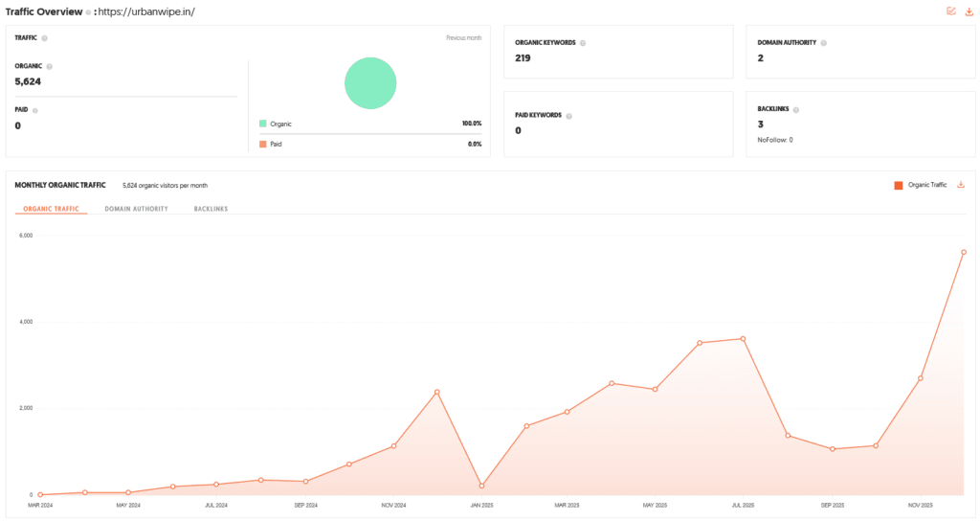Image resolution: width=980 pixels, height=521 pixels.
Task: Toggle the Organic Traffic chart legend swatch
Action: click(x=898, y=185)
